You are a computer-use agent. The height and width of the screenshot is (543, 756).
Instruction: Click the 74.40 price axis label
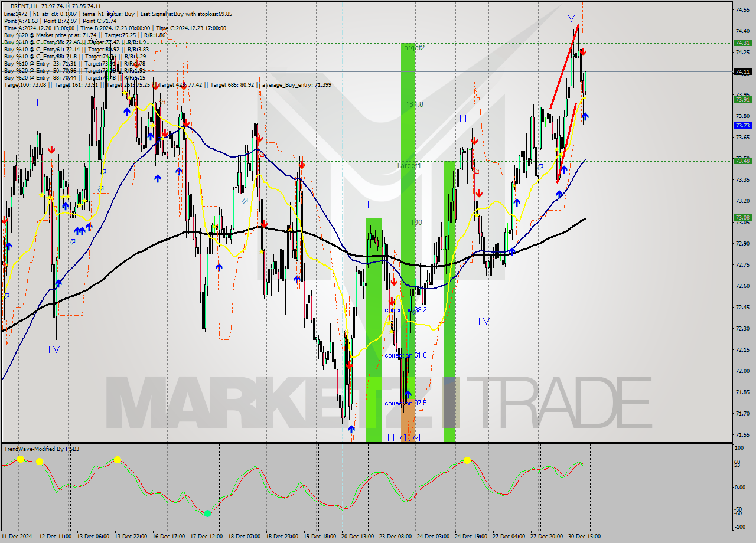742,31
